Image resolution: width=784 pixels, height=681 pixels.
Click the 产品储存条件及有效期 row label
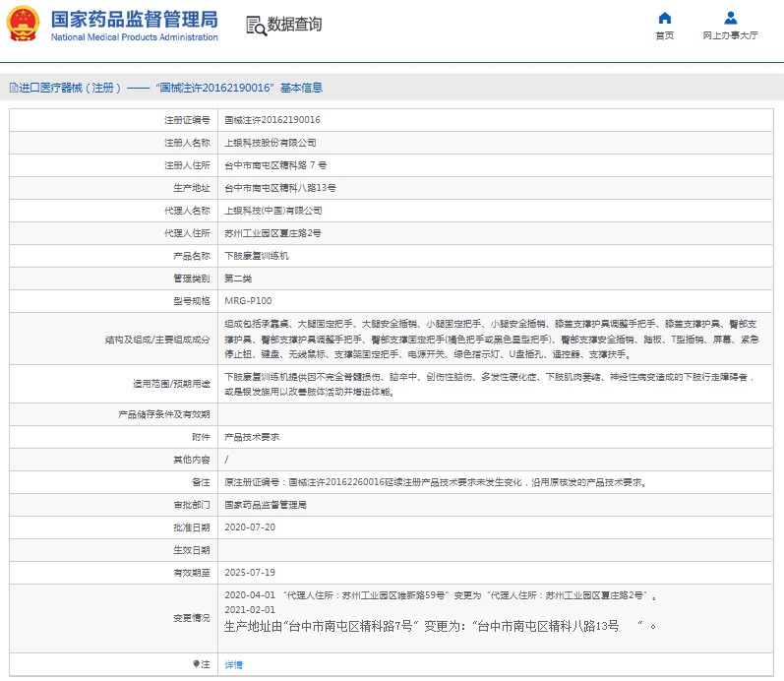coord(164,414)
